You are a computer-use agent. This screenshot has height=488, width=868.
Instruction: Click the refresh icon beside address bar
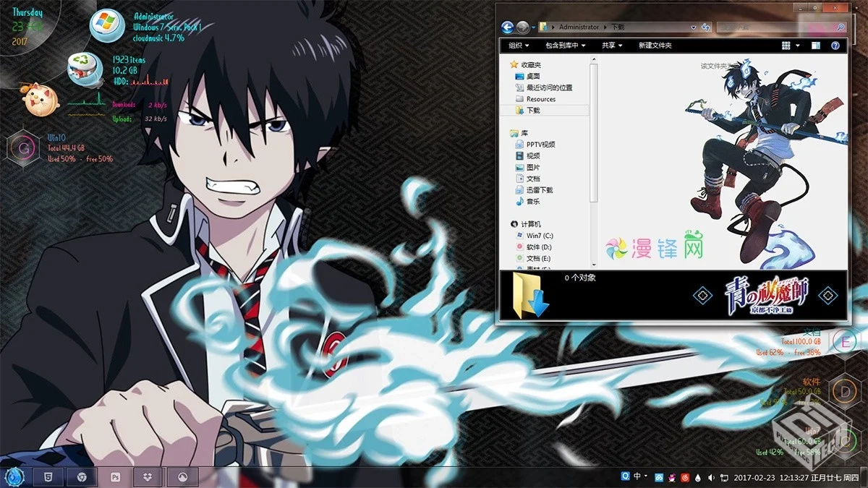click(705, 27)
